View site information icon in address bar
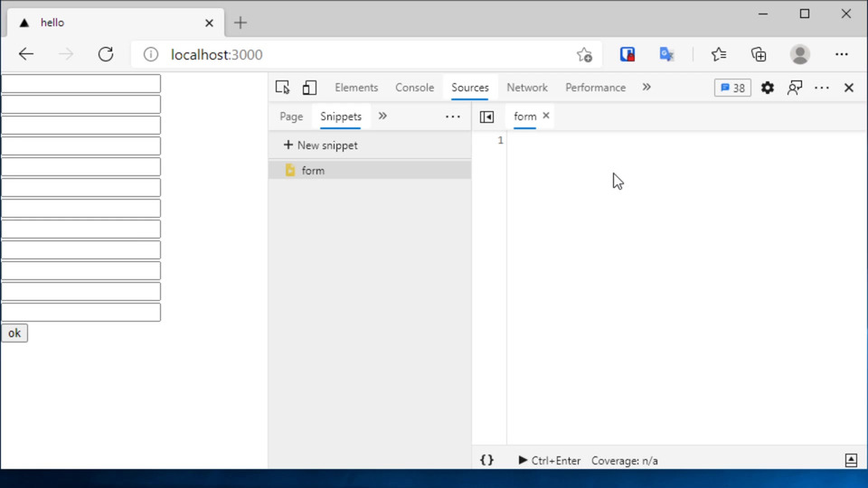This screenshot has height=488, width=868. [x=151, y=54]
